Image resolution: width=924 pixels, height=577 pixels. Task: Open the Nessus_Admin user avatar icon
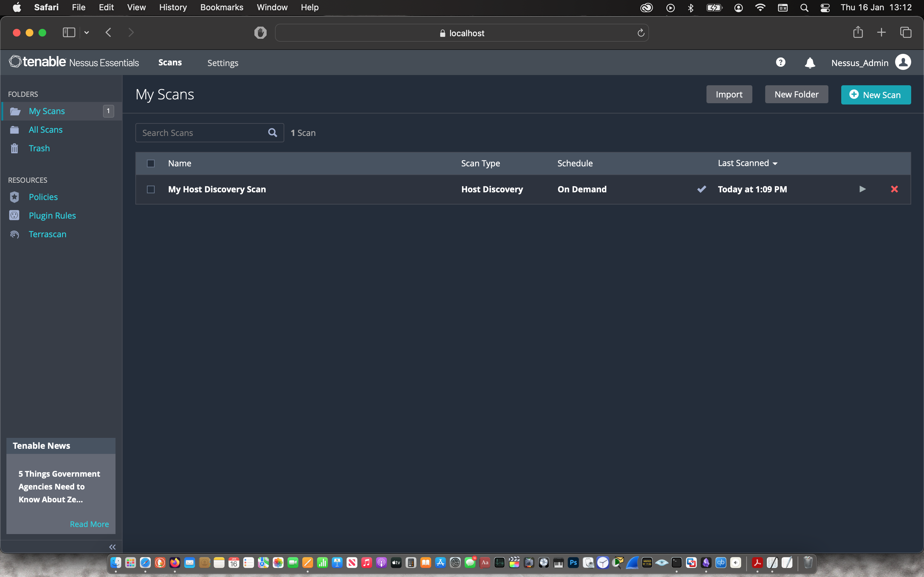coord(903,63)
